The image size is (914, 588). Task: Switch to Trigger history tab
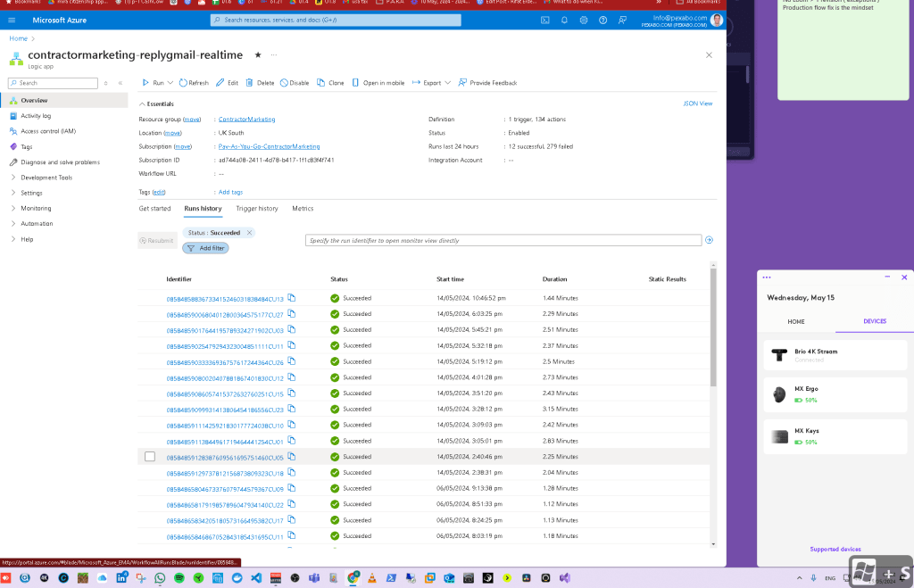pos(256,209)
